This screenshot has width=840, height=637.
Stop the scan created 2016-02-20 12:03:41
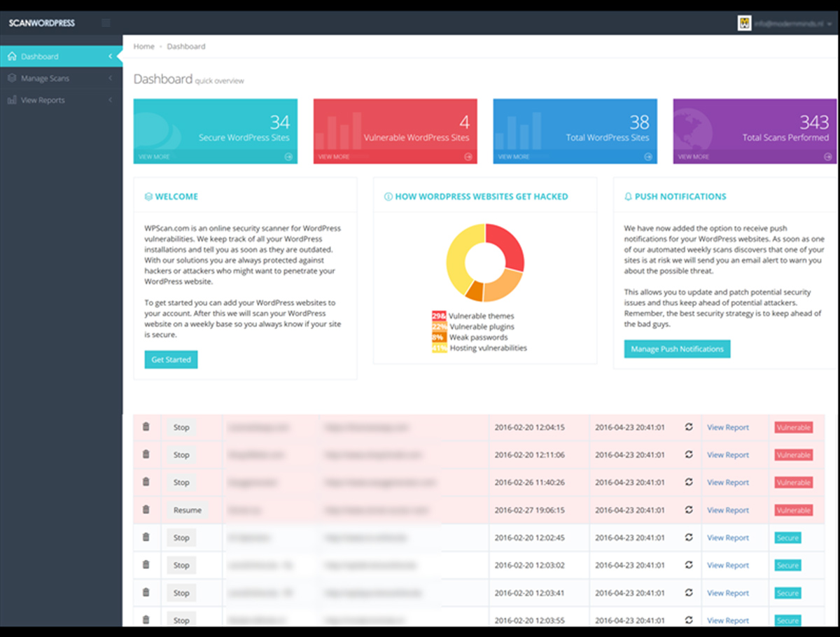point(181,593)
